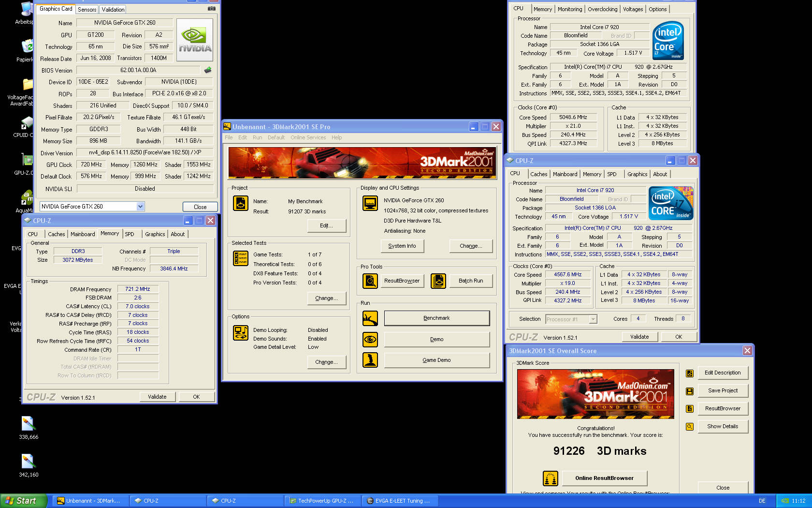Screen dimensions: 812x508
Task: Open the Mainboard tab in right CPU-Z window
Action: [565, 174]
